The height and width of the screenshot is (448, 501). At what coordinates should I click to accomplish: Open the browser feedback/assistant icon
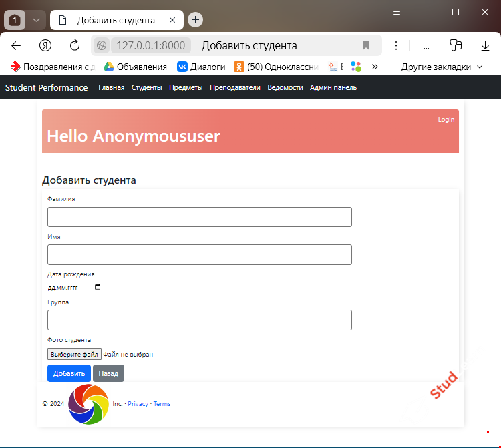coord(456,45)
